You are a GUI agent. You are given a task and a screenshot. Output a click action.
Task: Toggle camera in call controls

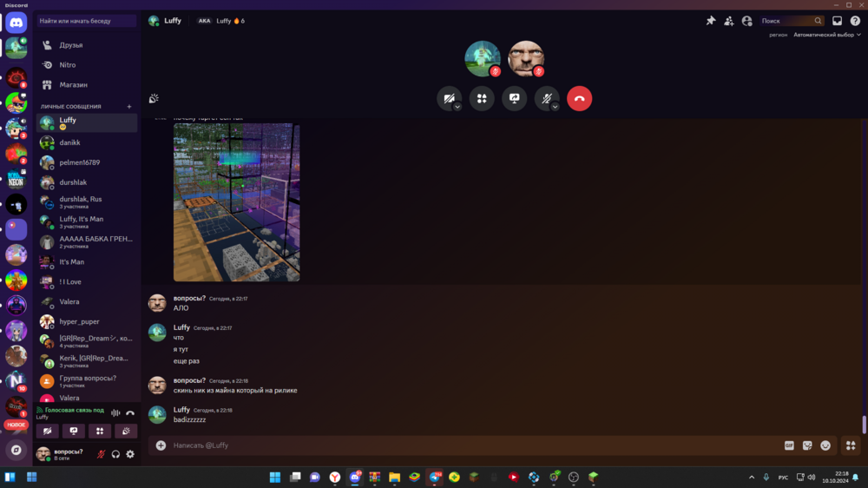(449, 99)
